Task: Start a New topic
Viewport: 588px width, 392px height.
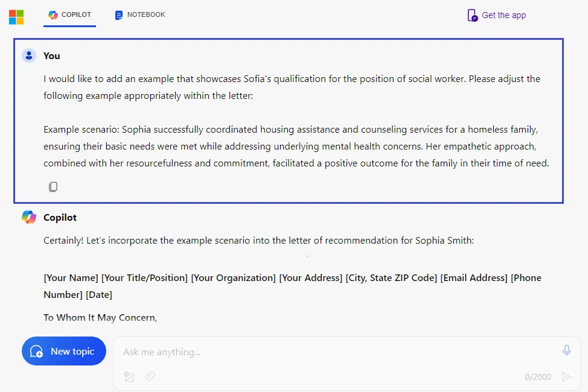Action: 64,350
